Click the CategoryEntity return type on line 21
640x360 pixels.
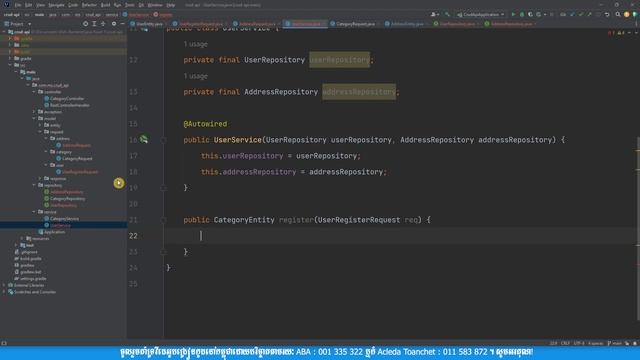pos(244,220)
